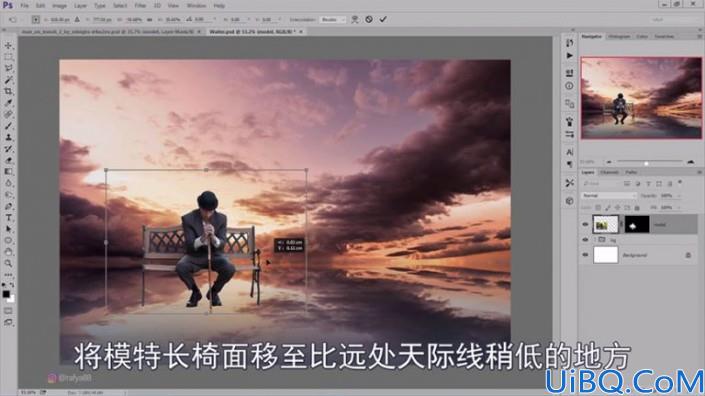Click the Navigator zoom out mountain button
This screenshot has height=396, width=705.
(609, 162)
